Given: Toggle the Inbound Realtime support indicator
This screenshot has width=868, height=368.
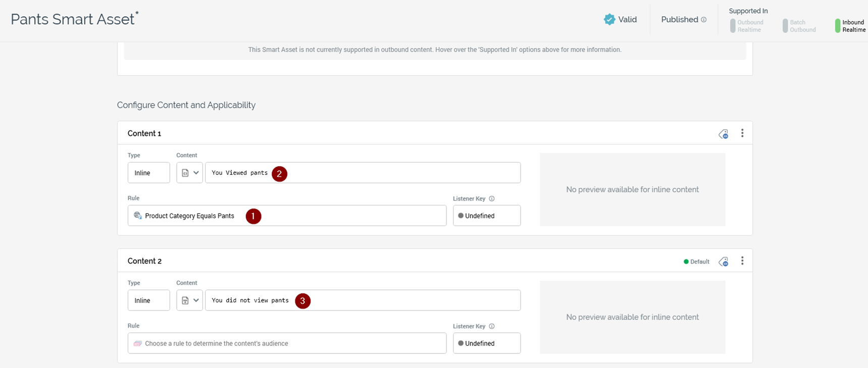Looking at the screenshot, I should coord(838,26).
